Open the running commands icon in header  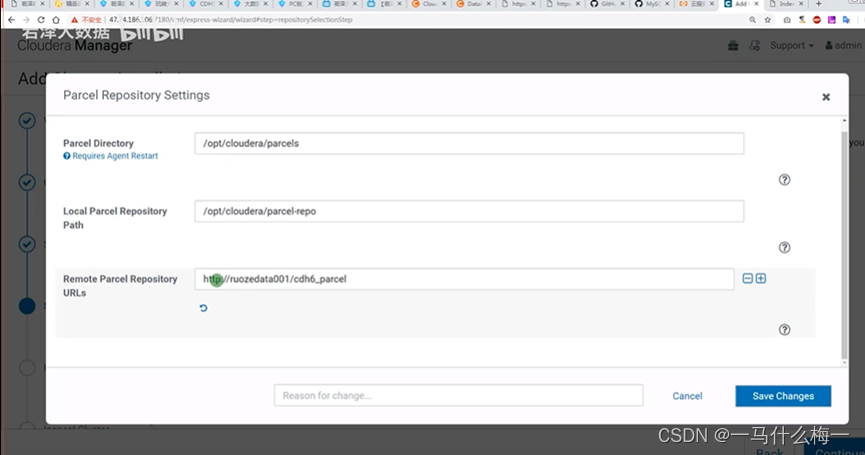coord(755,46)
